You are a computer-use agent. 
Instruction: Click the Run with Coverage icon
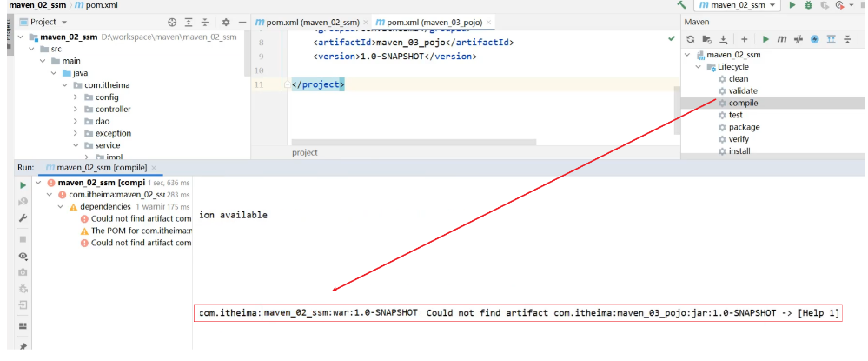[x=825, y=5]
